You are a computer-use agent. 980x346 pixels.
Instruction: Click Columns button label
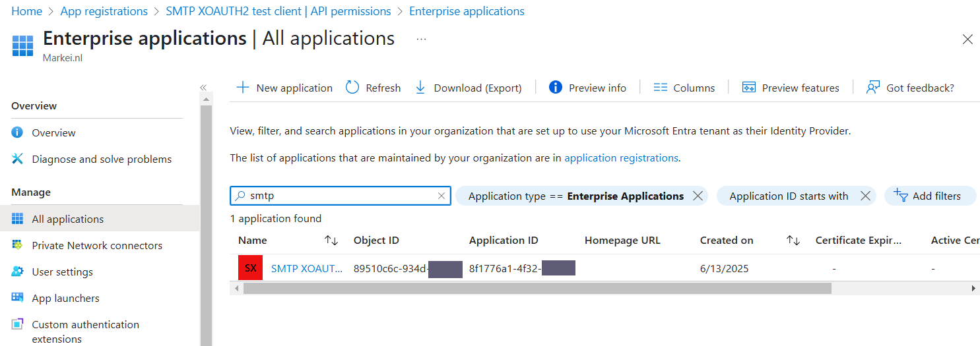click(694, 88)
